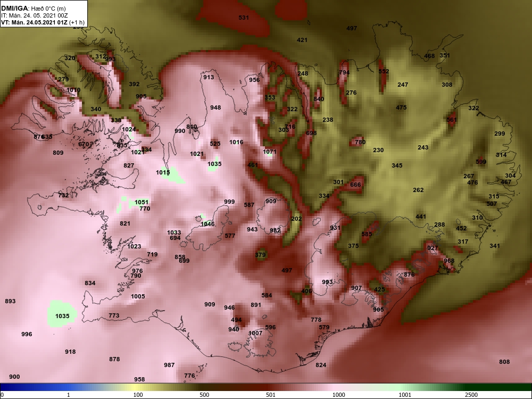Click the map value '809'
This screenshot has height=399, width=532.
pos(58,153)
